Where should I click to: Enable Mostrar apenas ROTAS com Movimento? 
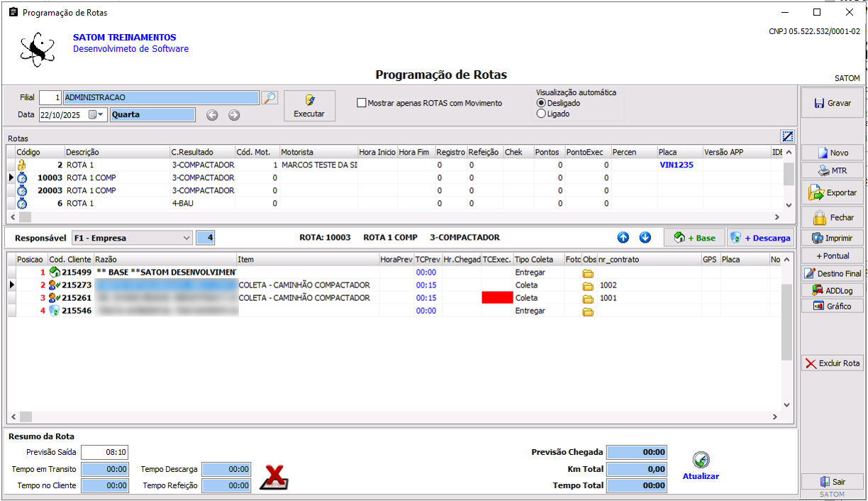click(362, 104)
